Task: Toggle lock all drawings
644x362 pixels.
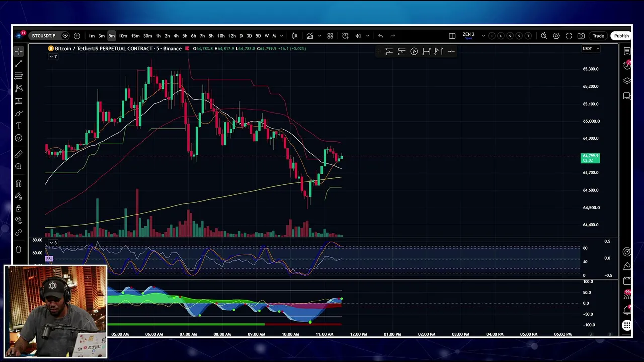Action: [x=19, y=208]
